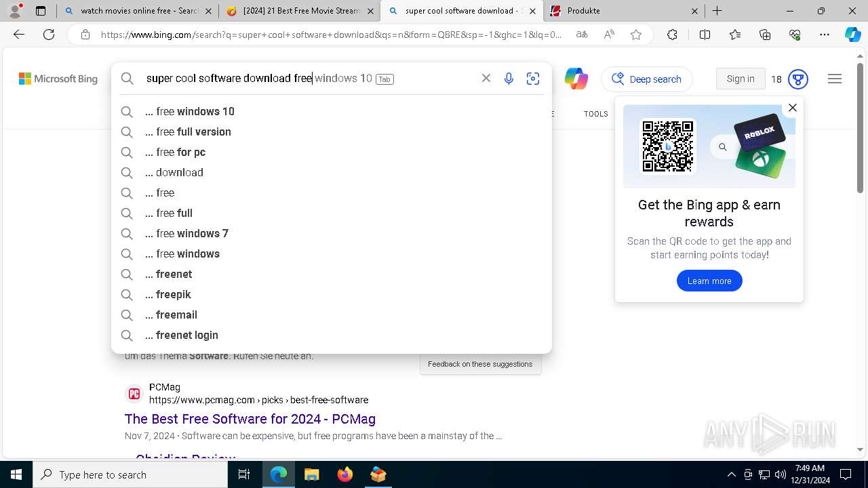
Task: Open Task View on the taskbar
Action: 245,474
